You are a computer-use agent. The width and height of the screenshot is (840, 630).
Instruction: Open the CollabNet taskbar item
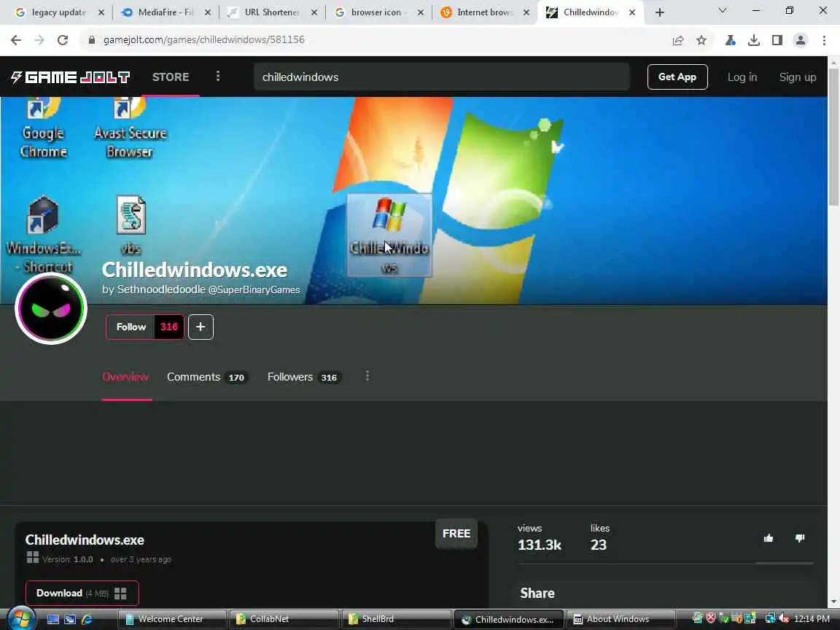(x=284, y=619)
